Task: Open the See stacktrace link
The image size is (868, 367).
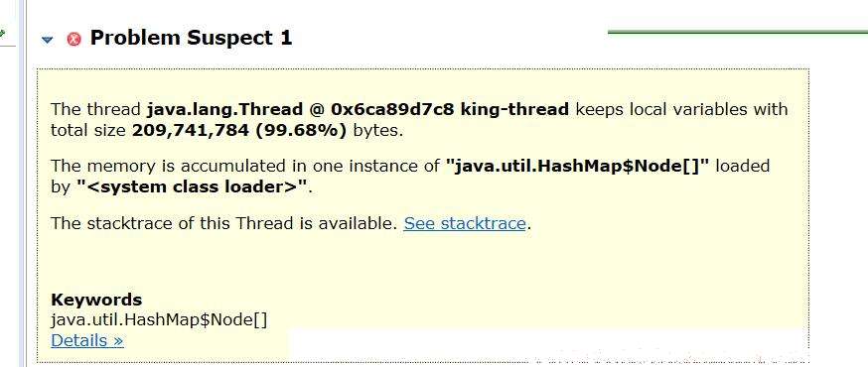Action: pyautogui.click(x=465, y=223)
